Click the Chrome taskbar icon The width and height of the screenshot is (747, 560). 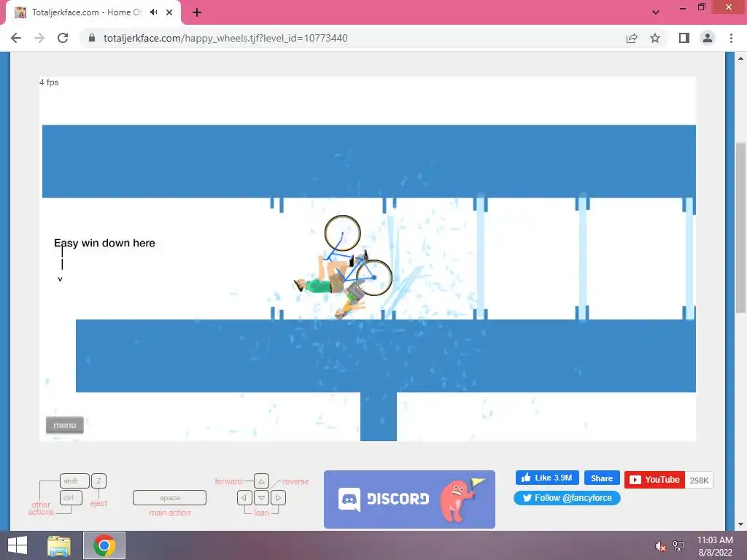[104, 545]
